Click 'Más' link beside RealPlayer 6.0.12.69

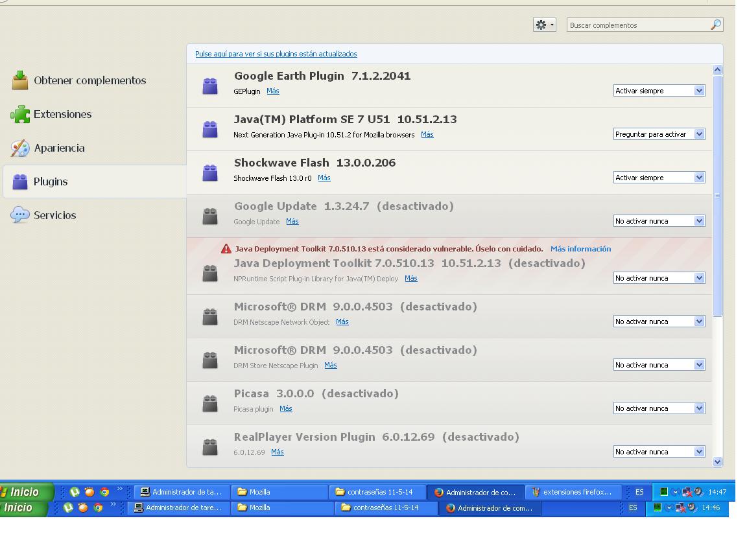click(278, 452)
